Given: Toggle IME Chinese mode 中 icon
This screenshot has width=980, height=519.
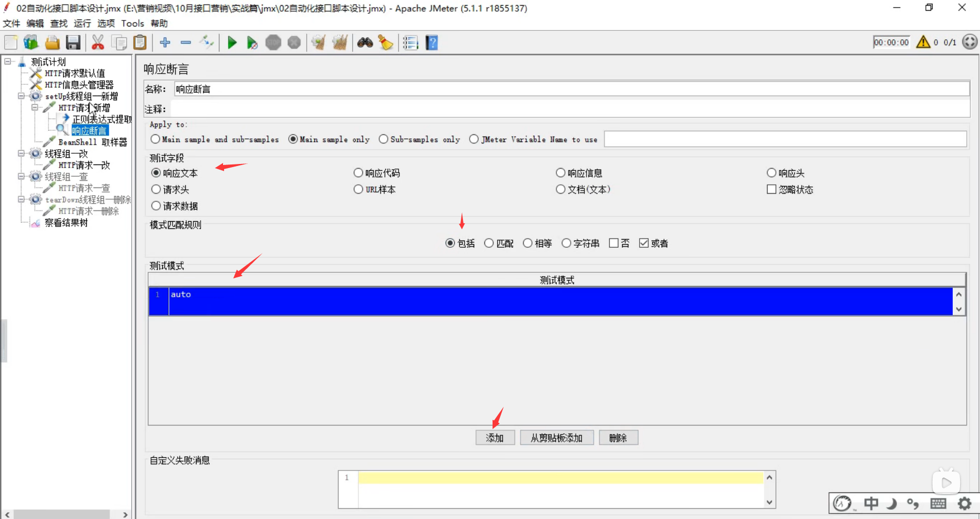Looking at the screenshot, I should click(x=871, y=504).
